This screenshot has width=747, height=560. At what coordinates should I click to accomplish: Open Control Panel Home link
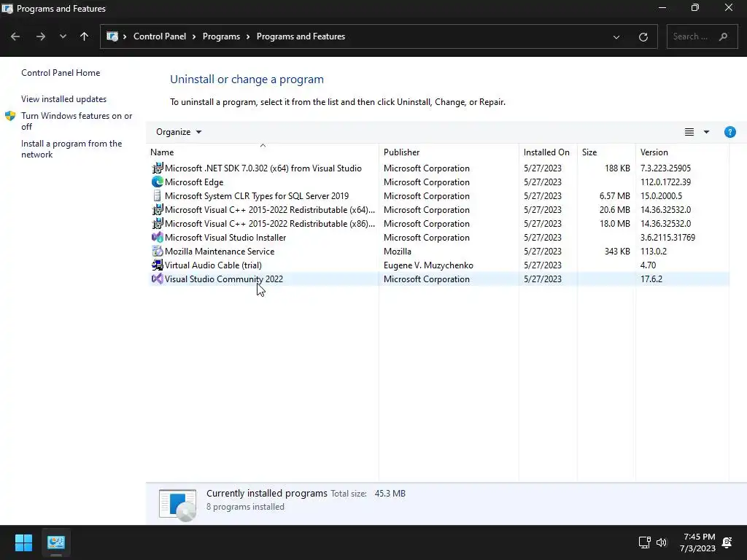coord(61,73)
